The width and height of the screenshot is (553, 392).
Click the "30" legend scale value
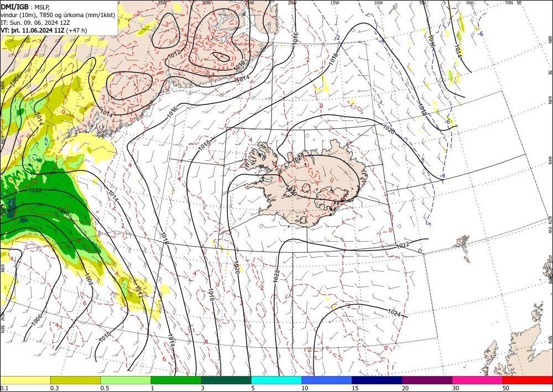pyautogui.click(x=456, y=388)
